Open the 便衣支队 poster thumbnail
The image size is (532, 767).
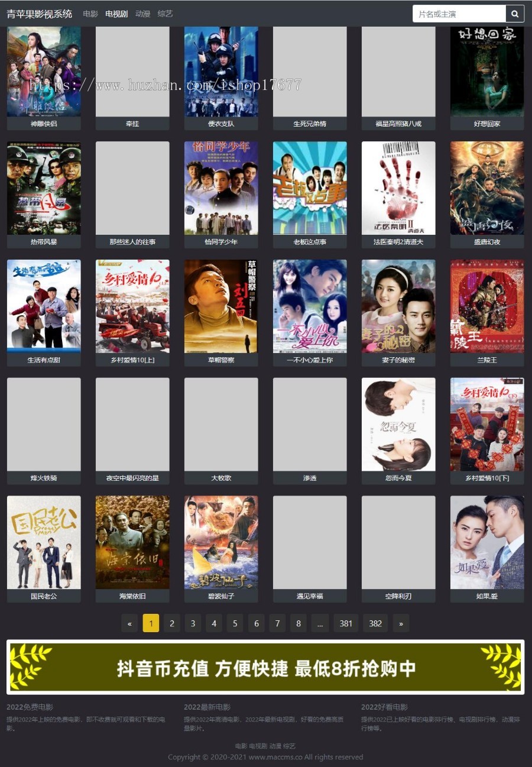point(221,72)
